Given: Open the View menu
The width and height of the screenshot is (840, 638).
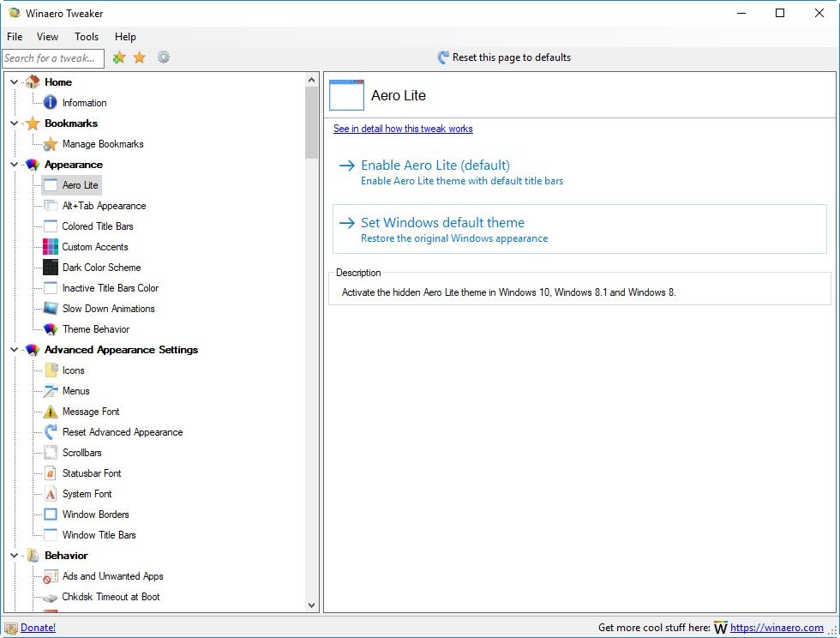Looking at the screenshot, I should pos(47,37).
